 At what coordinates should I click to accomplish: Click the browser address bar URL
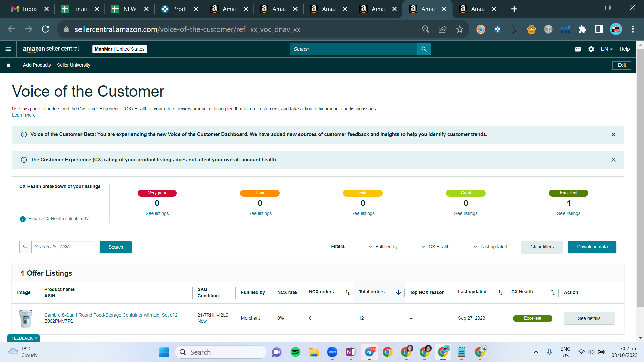[x=187, y=29]
